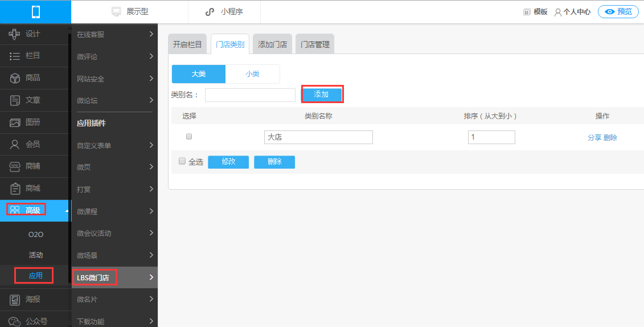Click the 商铺 shop icon in sidebar

click(15, 166)
